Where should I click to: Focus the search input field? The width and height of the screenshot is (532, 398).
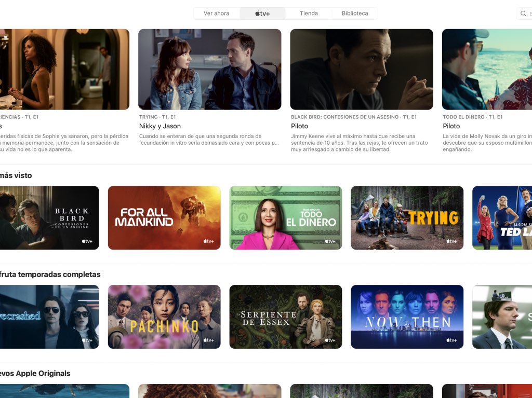click(x=524, y=13)
